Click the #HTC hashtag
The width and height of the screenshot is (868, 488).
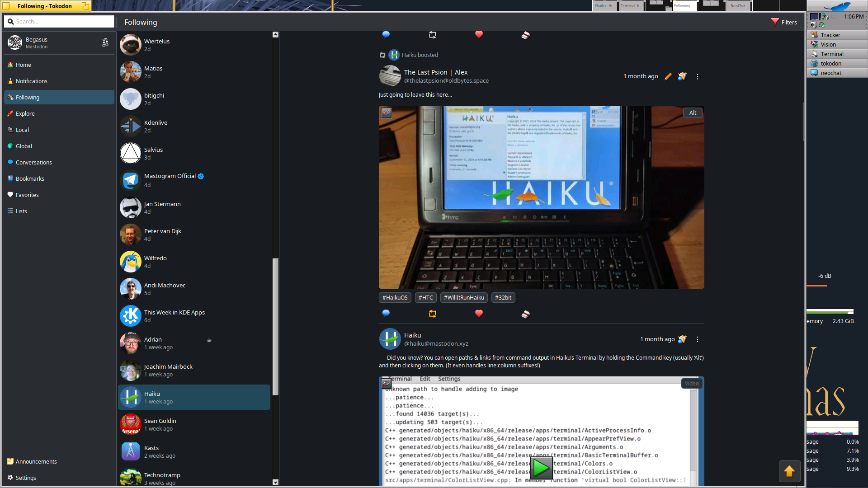pos(426,298)
